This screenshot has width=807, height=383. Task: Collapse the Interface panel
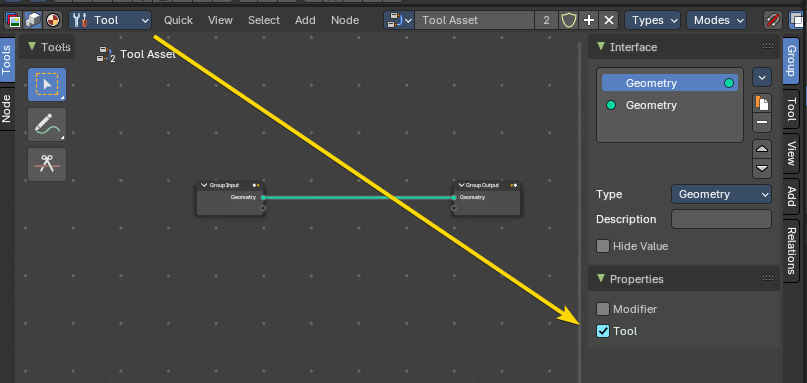[601, 47]
